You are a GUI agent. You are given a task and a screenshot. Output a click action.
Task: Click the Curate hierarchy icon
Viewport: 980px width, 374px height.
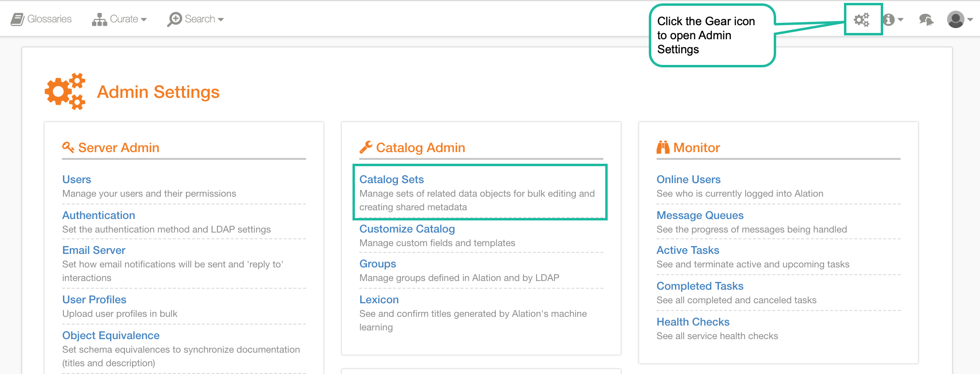click(x=99, y=19)
